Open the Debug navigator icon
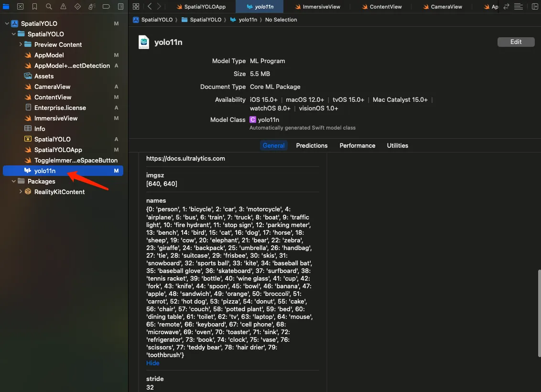 (x=92, y=6)
